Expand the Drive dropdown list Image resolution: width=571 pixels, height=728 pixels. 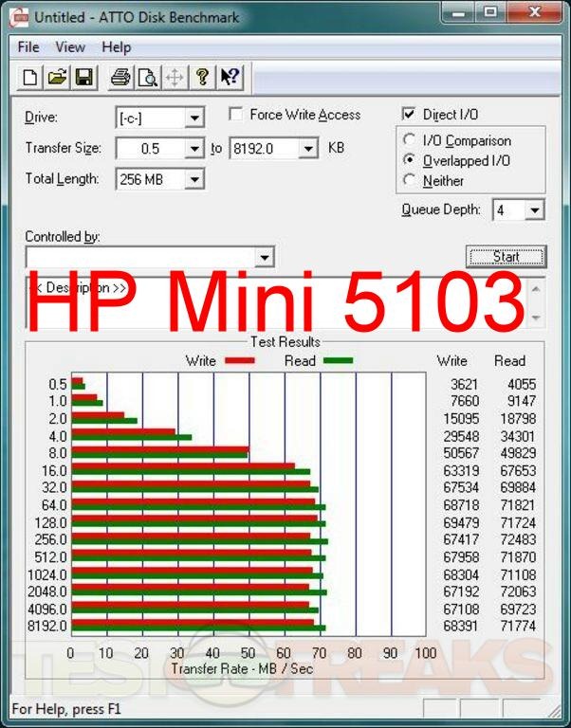(194, 118)
